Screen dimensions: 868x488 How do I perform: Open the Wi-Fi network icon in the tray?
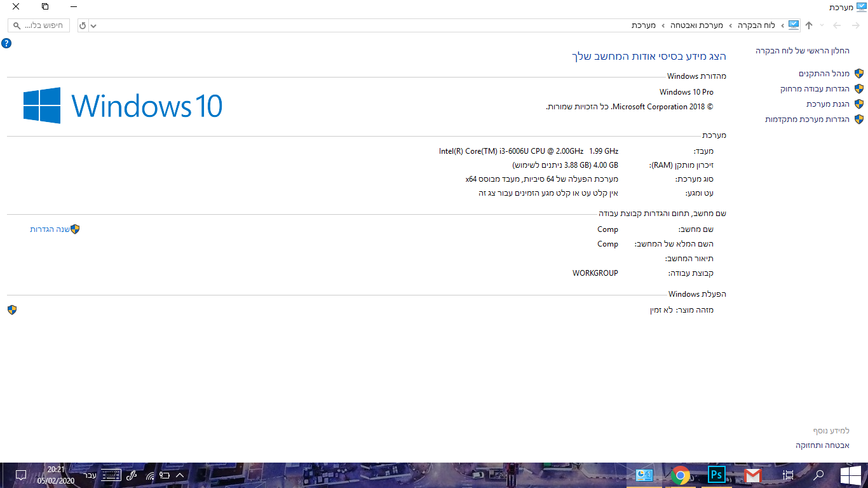point(150,475)
